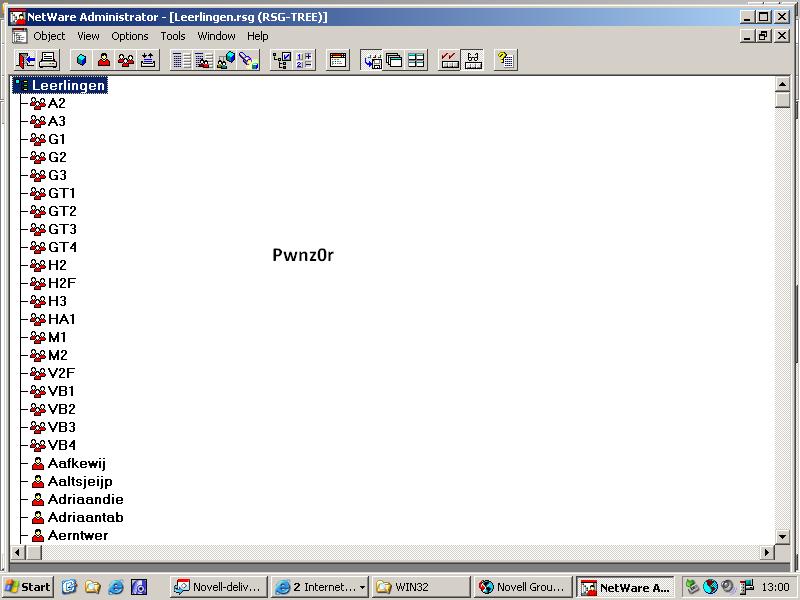
Task: Toggle the save settings floppy icon
Action: click(372, 60)
